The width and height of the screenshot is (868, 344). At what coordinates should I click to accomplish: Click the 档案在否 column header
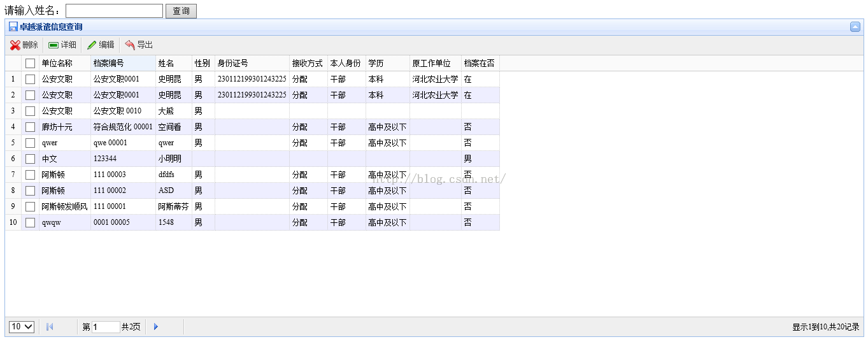click(x=481, y=64)
